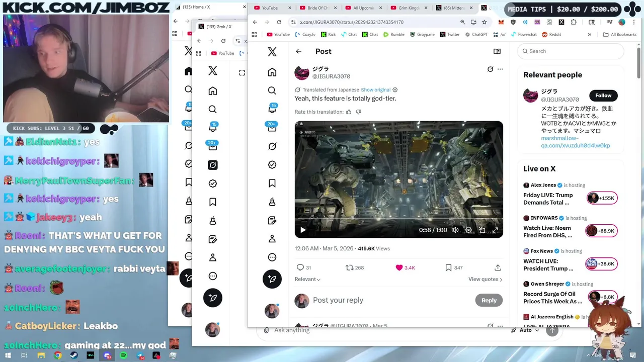Open the All Bookmarks folder
The height and width of the screenshot is (362, 644).
tap(619, 35)
